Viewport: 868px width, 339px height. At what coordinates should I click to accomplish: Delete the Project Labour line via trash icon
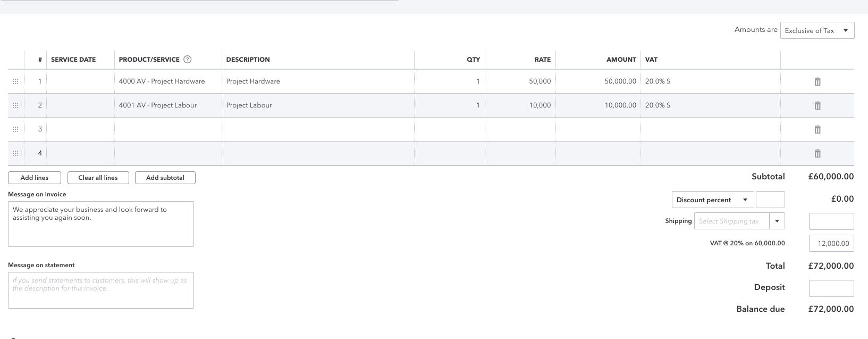(x=817, y=105)
